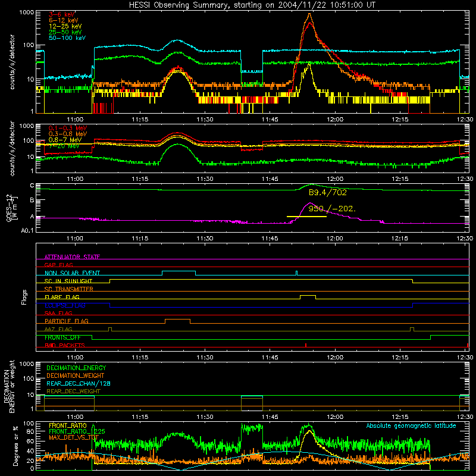Click the 'GOES-12 [W m-2]' axis title
Image resolution: width=476 pixels, height=476 pixels.
(12, 208)
